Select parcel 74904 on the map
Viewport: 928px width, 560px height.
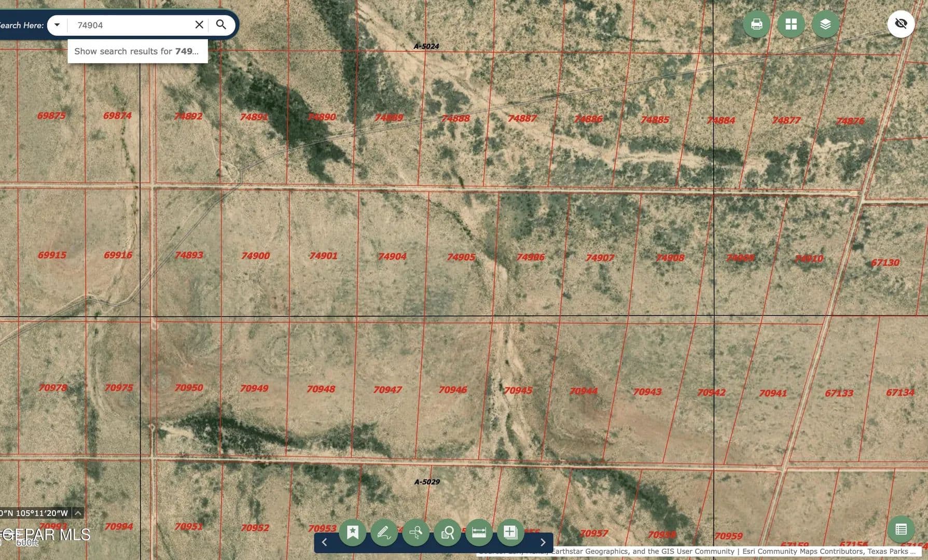pos(392,256)
